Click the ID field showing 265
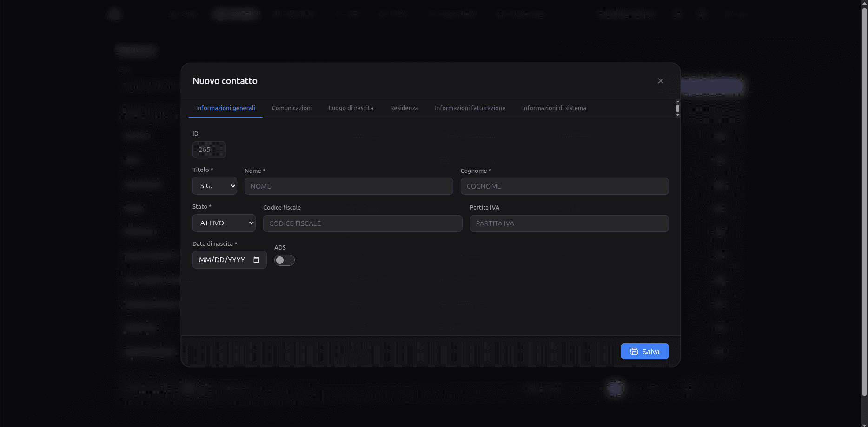The image size is (868, 427). coord(209,150)
